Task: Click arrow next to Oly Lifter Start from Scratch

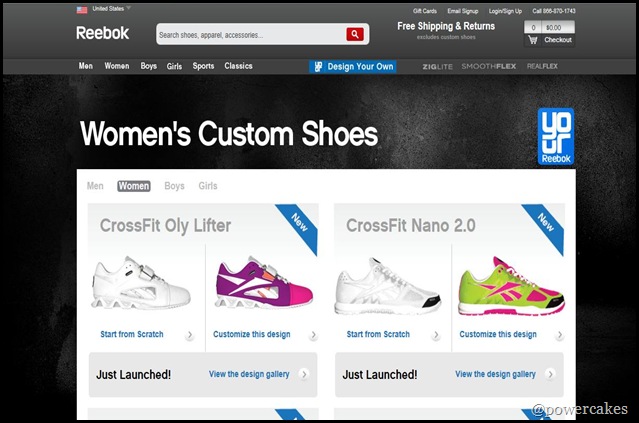Action: tap(189, 335)
